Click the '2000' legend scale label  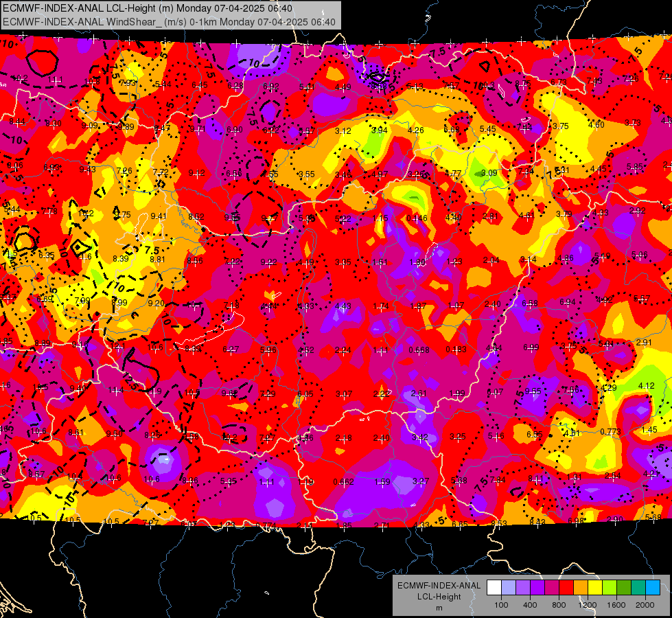[645, 605]
